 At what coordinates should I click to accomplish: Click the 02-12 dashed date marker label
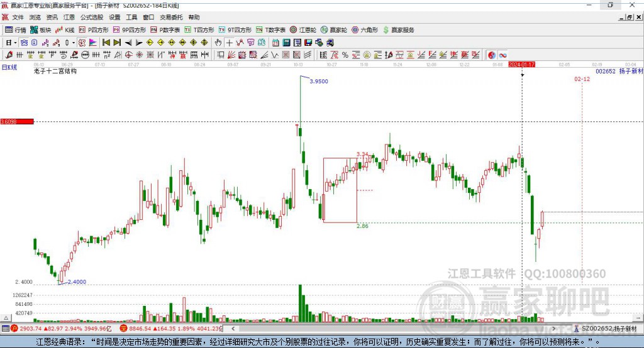(582, 79)
